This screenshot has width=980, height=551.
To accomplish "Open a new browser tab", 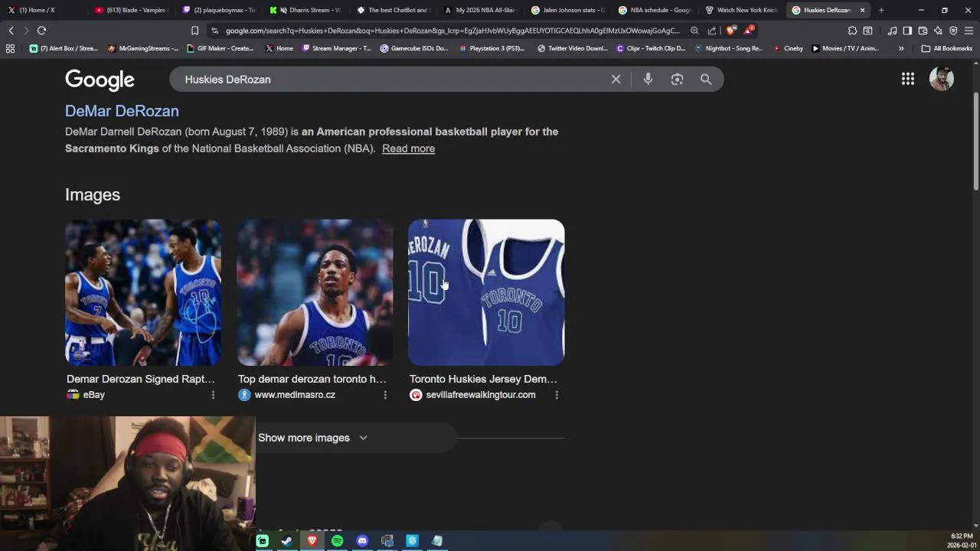I will 881,10.
